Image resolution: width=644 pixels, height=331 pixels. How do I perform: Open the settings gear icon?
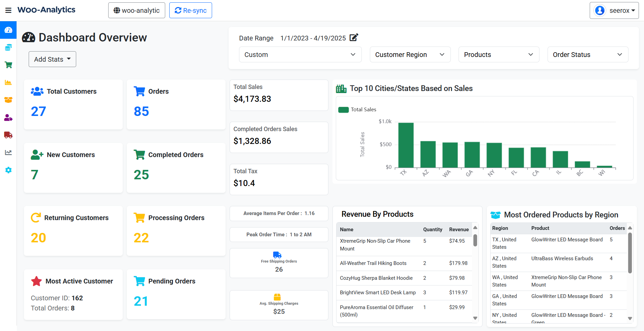[8, 170]
